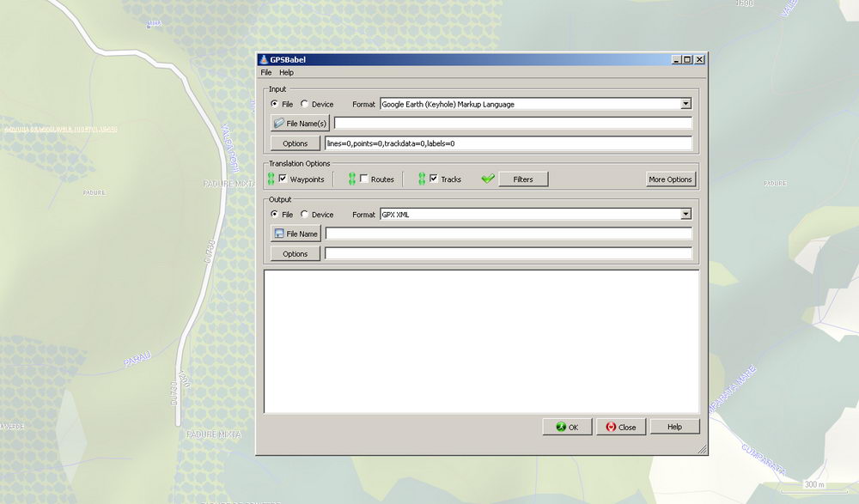Click the green checkmark icon beside Filters
This screenshot has height=504, width=859.
488,179
